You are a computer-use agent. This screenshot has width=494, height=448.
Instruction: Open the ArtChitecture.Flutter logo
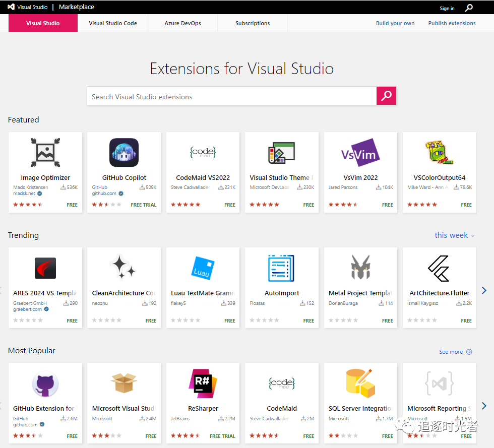[439, 268]
